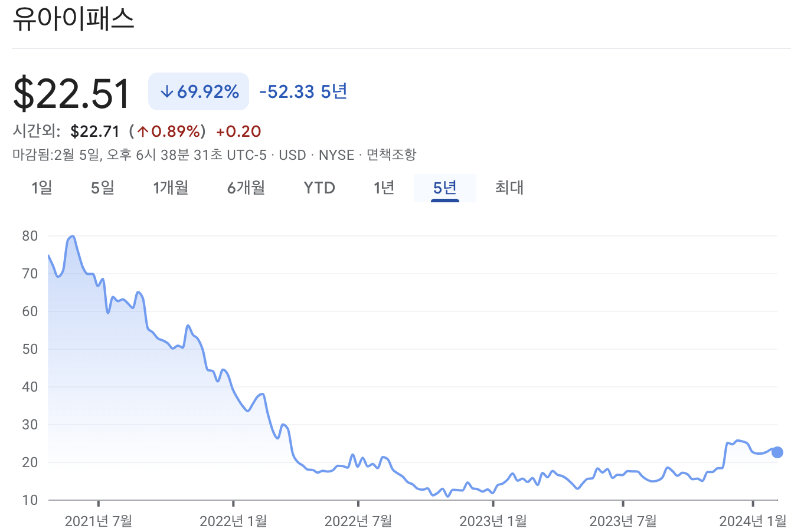Click the -52.33 5년 change text
The width and height of the screenshot is (791, 532).
click(x=302, y=91)
